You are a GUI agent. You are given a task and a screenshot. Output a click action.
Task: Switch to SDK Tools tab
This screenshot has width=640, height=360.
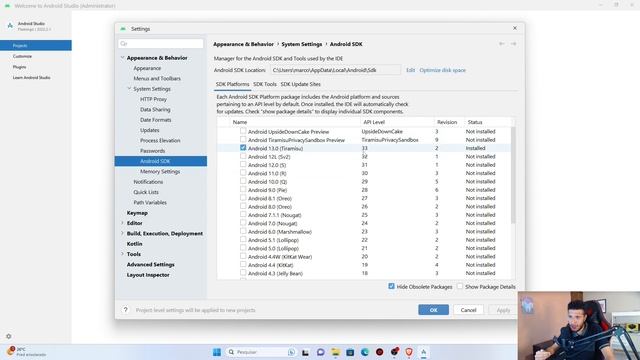(x=264, y=84)
